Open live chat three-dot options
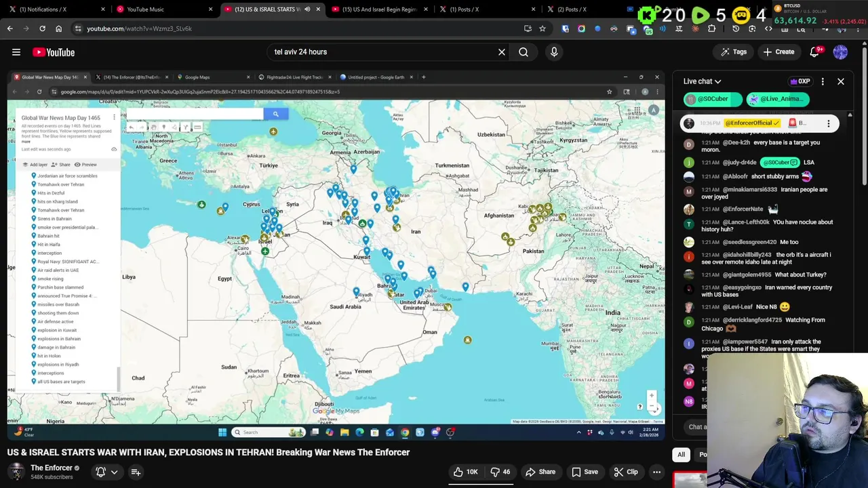The height and width of the screenshot is (488, 868). pos(823,81)
